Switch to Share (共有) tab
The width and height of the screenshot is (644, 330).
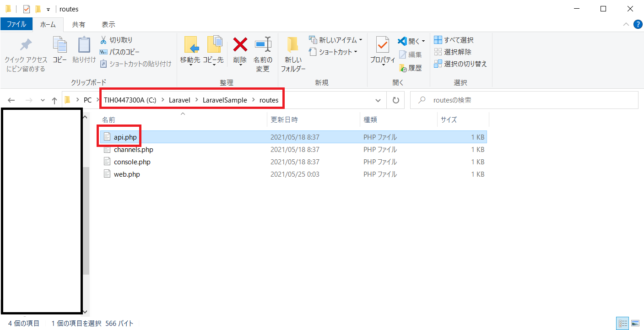point(78,24)
